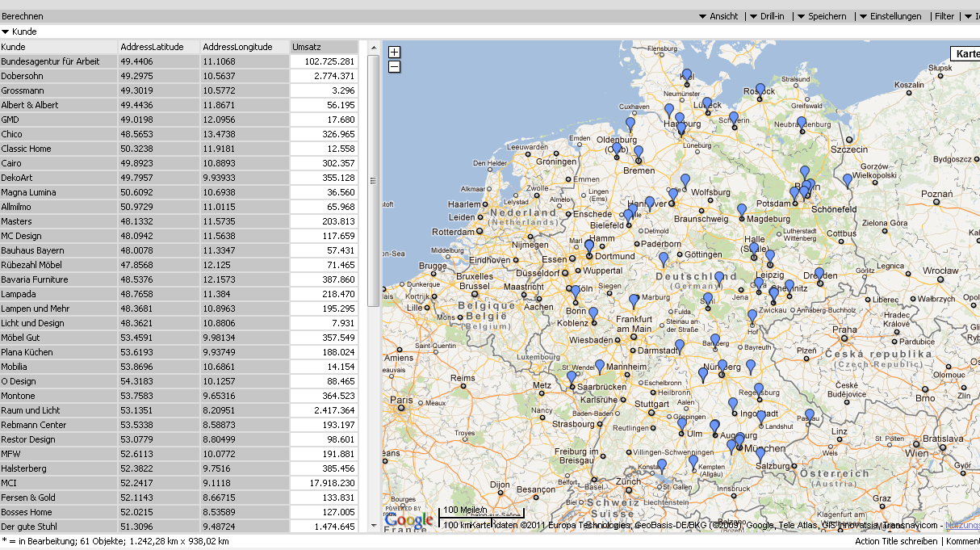Select the marker near Kempten
This screenshot has height=550, width=980.
click(693, 462)
